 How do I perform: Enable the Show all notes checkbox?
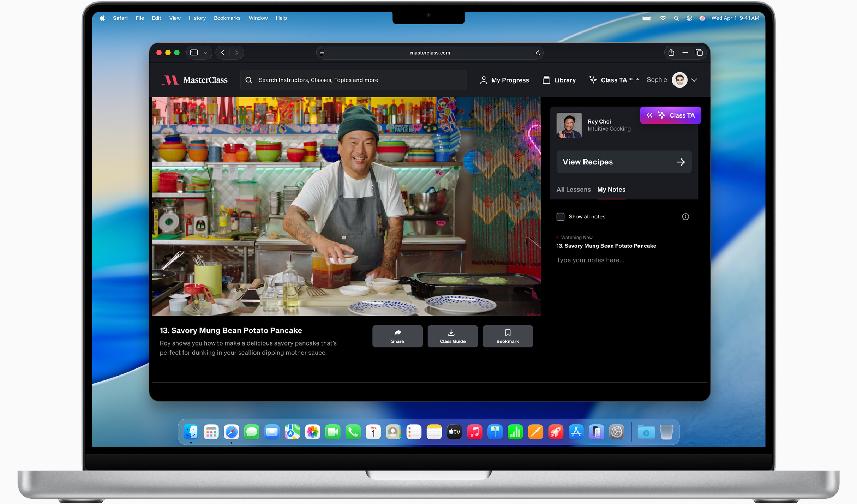coord(560,217)
